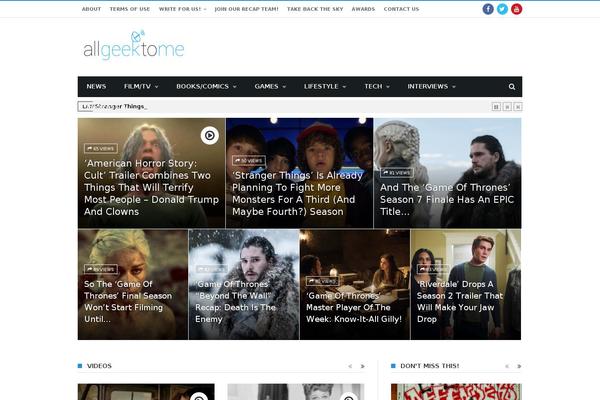Pause the news ticker
This screenshot has width=600, height=400.
[496, 107]
